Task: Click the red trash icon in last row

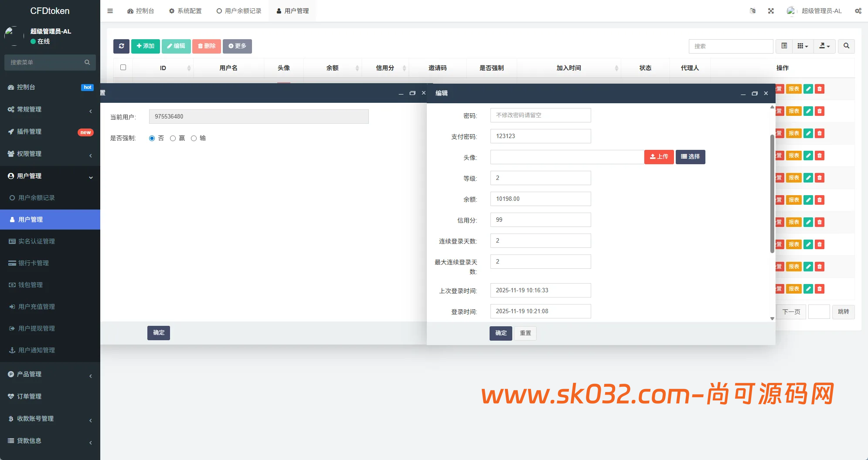Action: click(820, 289)
